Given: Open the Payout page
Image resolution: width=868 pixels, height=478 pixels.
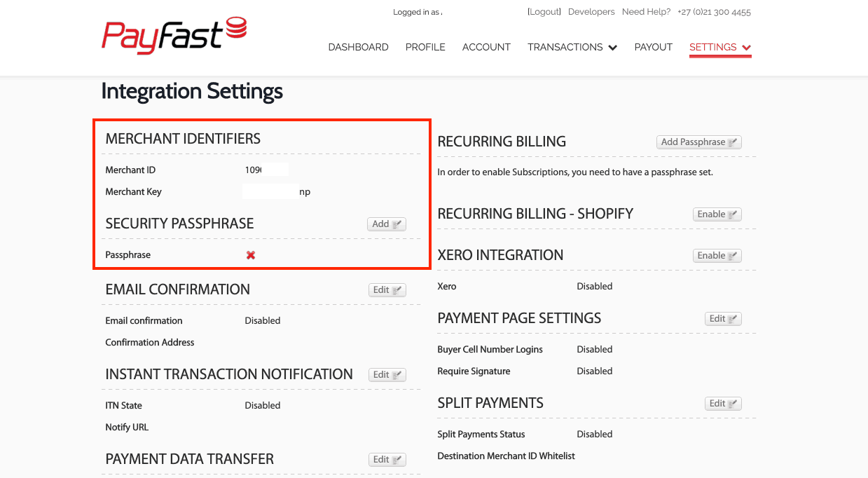Looking at the screenshot, I should [x=653, y=47].
